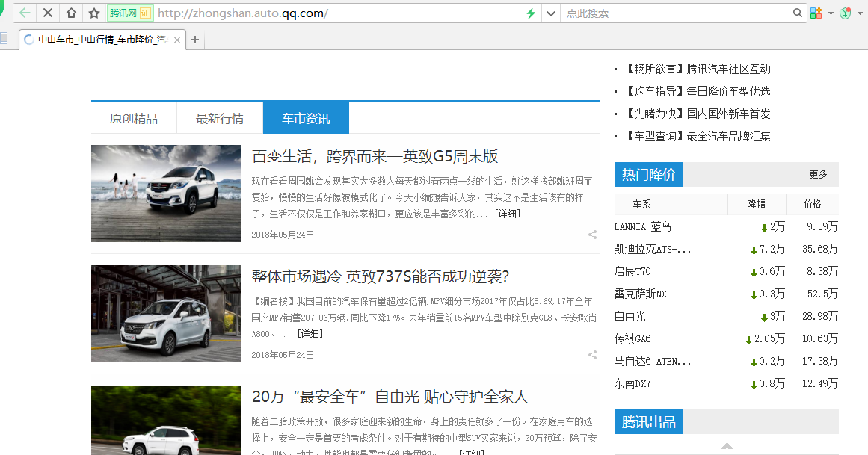868x455 pixels.
Task: Share the 英致G5周末版 article
Action: click(x=592, y=235)
